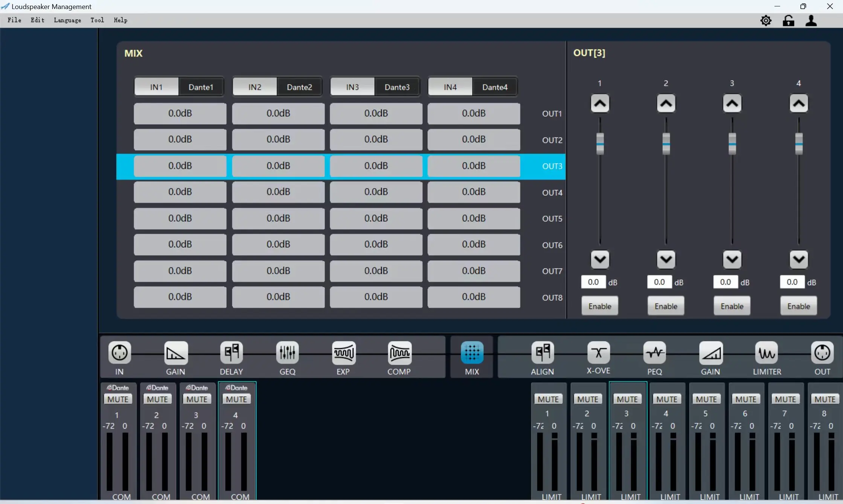843x504 pixels.
Task: Click the Loudspeaker Management app logo icon
Action: (x=5, y=6)
